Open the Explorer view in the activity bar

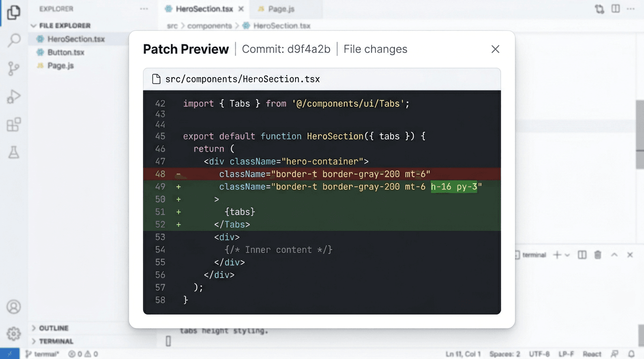click(14, 13)
